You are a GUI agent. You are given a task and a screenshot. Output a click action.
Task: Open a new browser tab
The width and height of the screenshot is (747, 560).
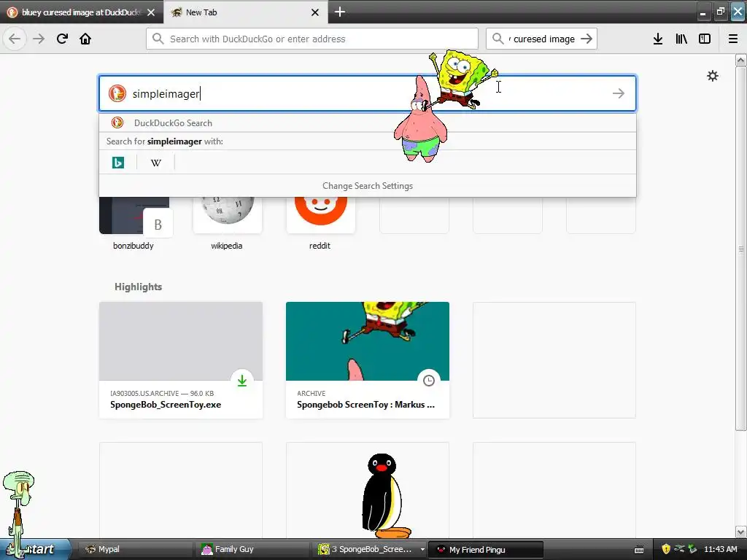pyautogui.click(x=340, y=12)
